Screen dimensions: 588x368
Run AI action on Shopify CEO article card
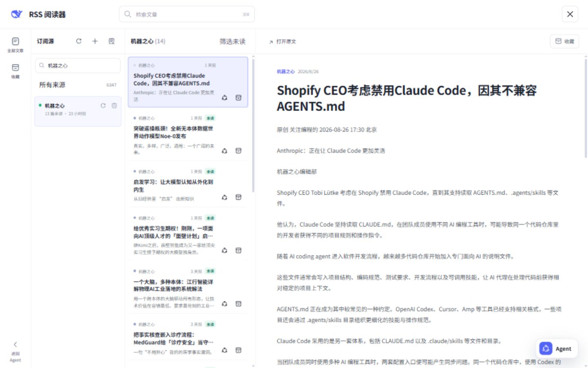point(225,98)
